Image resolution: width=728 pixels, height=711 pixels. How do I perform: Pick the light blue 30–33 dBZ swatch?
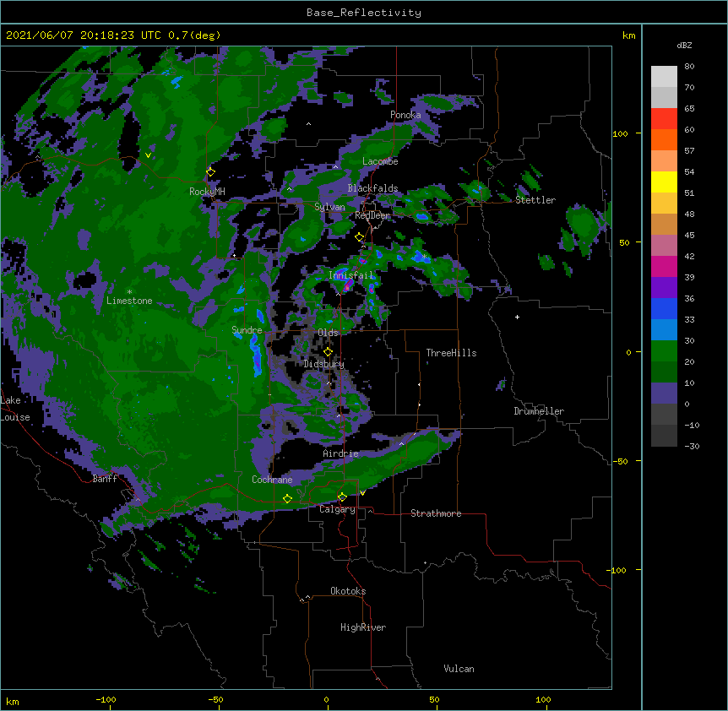(664, 330)
